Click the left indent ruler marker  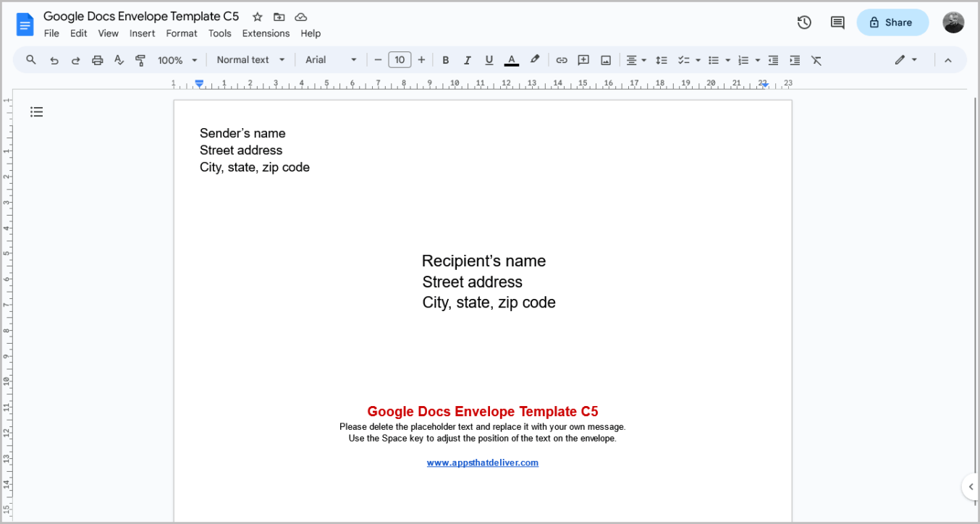[x=199, y=84]
